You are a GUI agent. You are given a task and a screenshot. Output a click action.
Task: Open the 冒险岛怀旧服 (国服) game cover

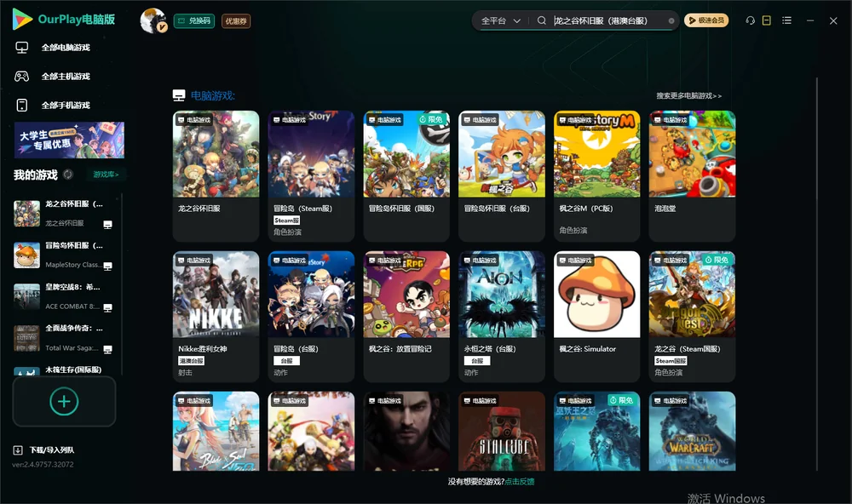pos(406,154)
